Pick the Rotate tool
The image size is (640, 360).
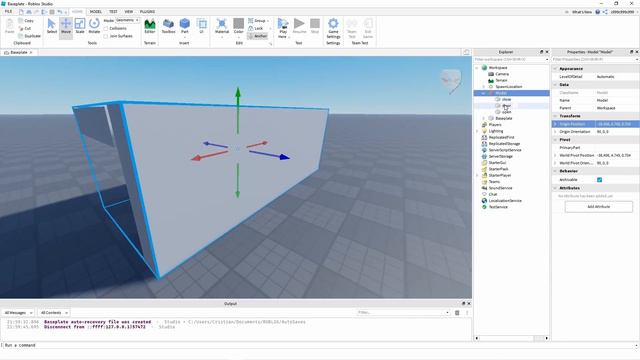[x=94, y=26]
